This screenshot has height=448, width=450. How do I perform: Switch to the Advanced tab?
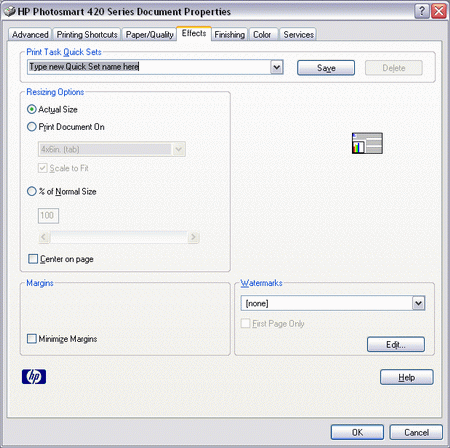pos(30,35)
